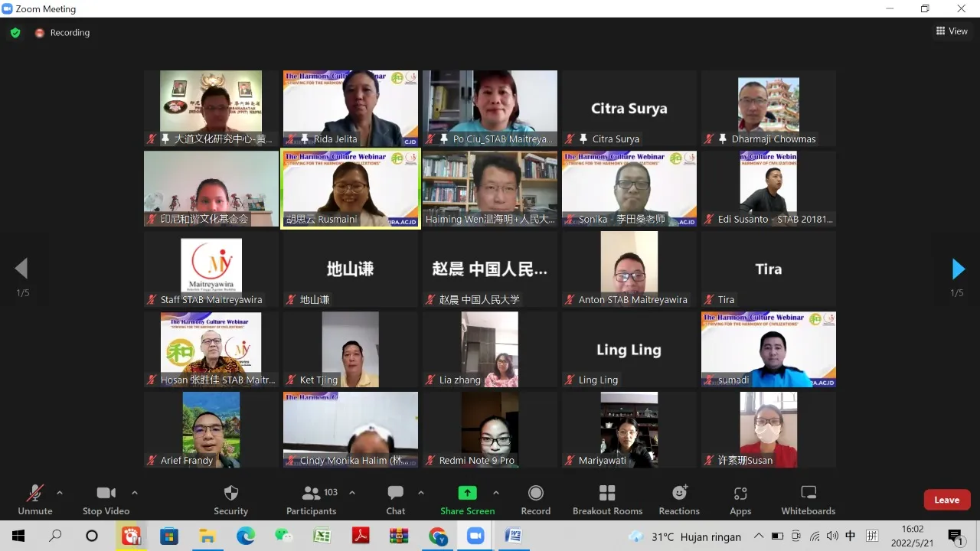The width and height of the screenshot is (980, 551).
Task: Click the red Leave button
Action: (x=946, y=500)
